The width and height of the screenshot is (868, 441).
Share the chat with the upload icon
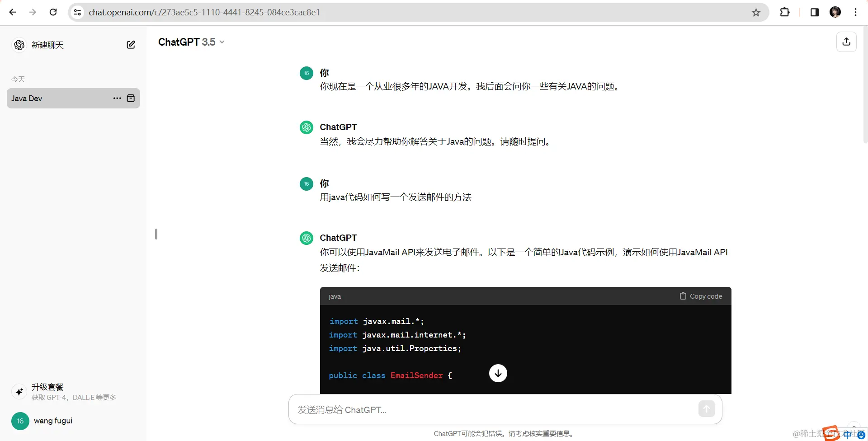pos(846,42)
